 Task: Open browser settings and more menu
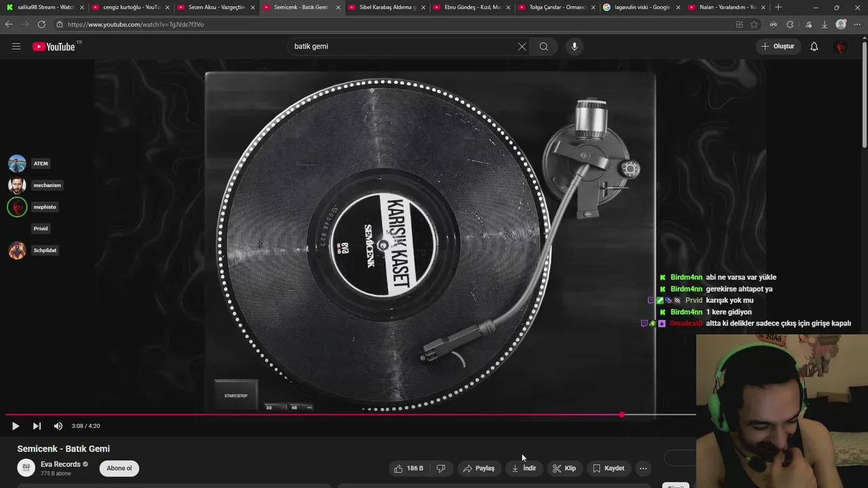tap(857, 24)
